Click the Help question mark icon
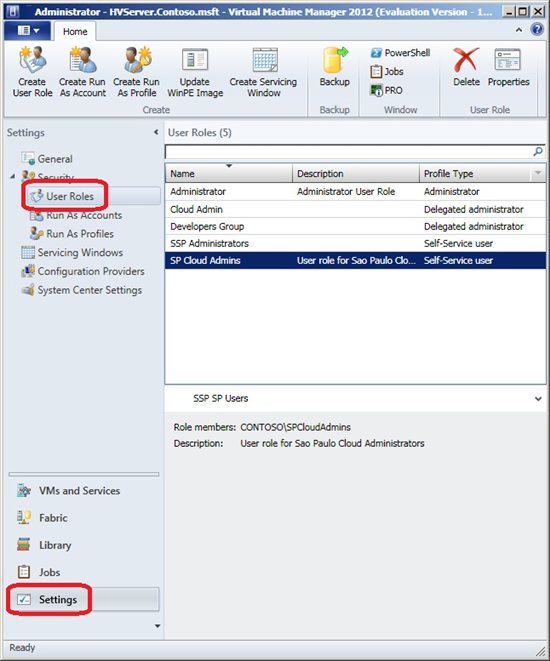Screen dimensions: 550x661 click(x=537, y=30)
